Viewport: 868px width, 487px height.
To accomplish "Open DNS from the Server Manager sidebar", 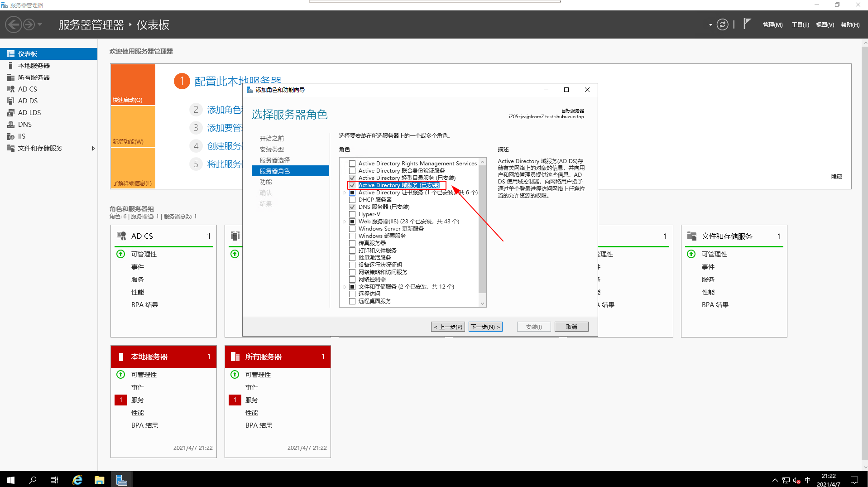I will 24,124.
